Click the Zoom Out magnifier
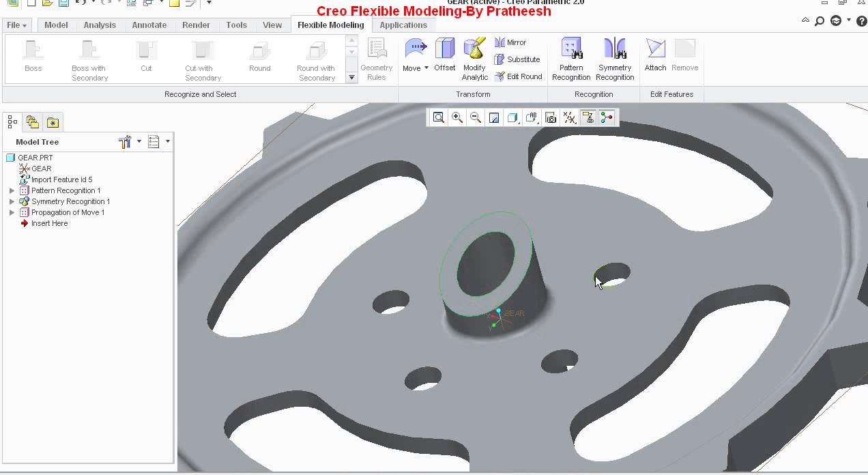 click(476, 118)
